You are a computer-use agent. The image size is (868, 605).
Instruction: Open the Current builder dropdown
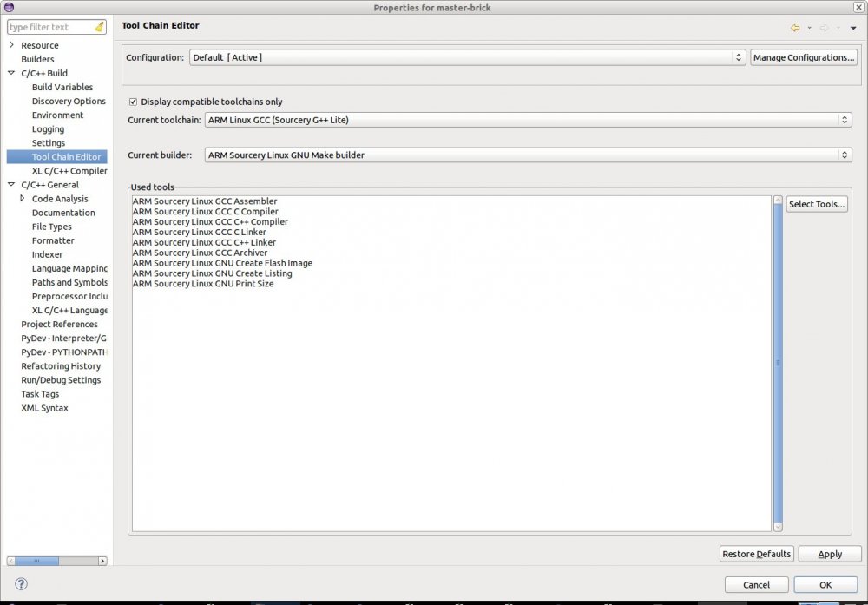(528, 155)
